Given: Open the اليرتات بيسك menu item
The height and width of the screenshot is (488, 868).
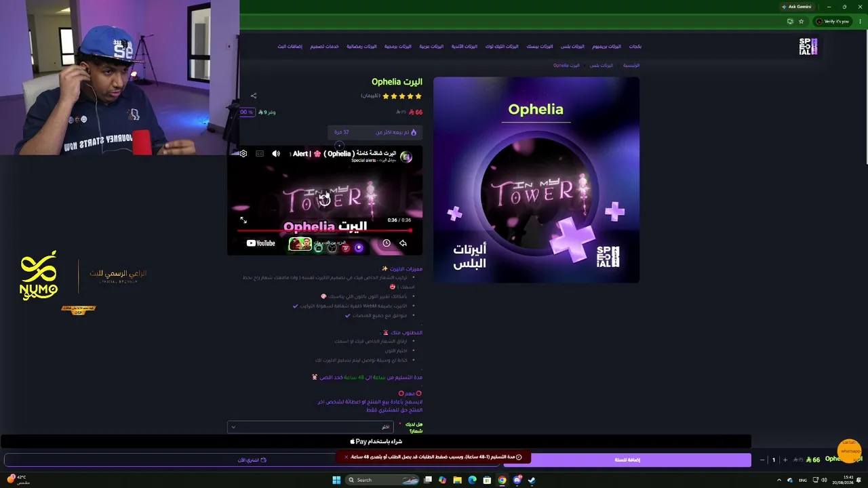Looking at the screenshot, I should (x=540, y=47).
